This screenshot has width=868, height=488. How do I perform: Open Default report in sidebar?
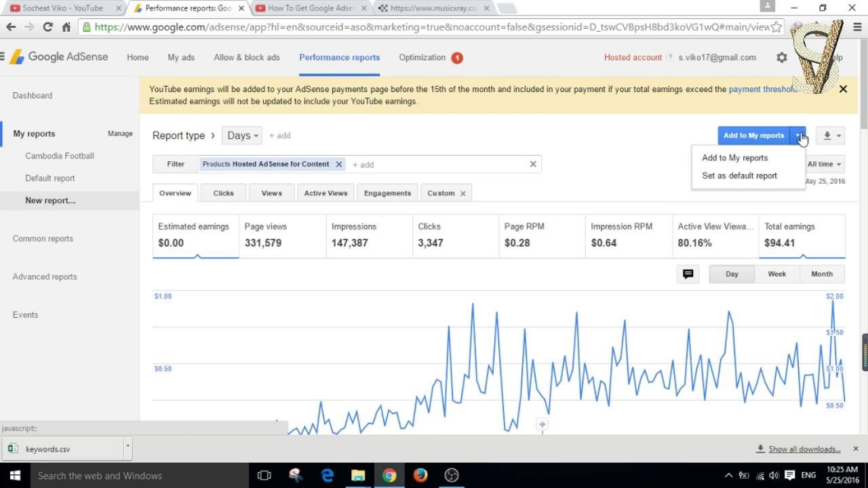[50, 178]
